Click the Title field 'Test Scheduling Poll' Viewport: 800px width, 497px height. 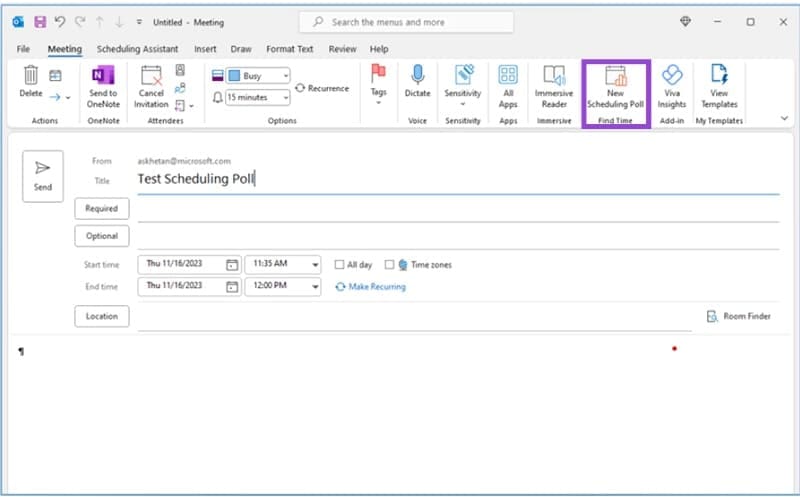pyautogui.click(x=458, y=180)
